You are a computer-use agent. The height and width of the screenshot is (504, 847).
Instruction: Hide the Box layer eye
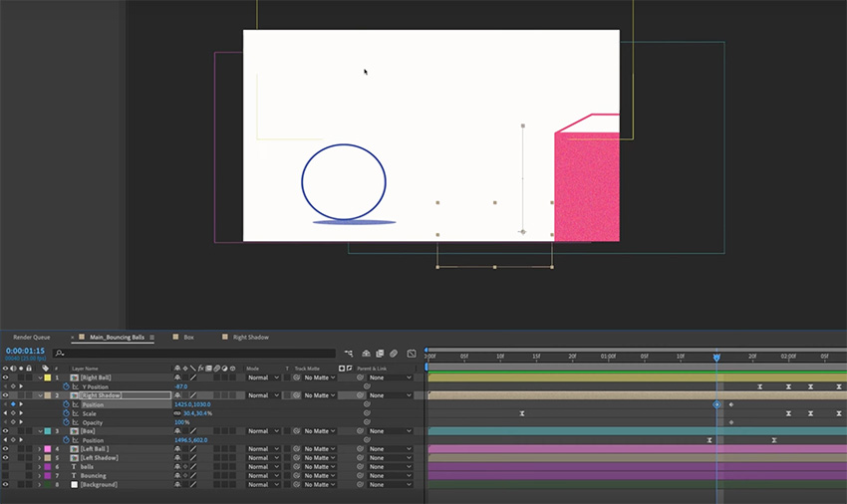pos(5,431)
